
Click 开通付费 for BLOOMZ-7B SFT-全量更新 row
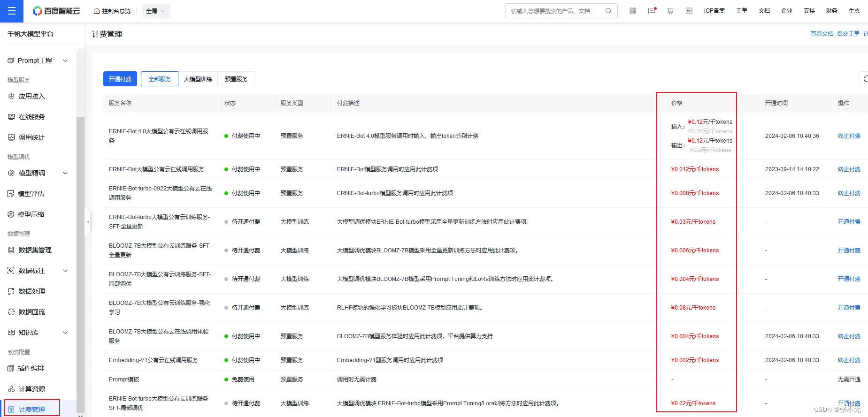[x=849, y=250]
